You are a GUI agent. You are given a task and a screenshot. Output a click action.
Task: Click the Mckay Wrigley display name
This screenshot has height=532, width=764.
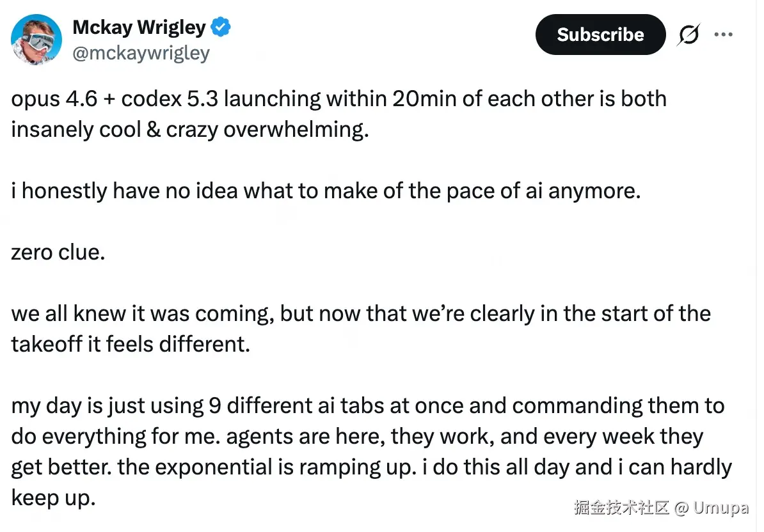click(139, 27)
